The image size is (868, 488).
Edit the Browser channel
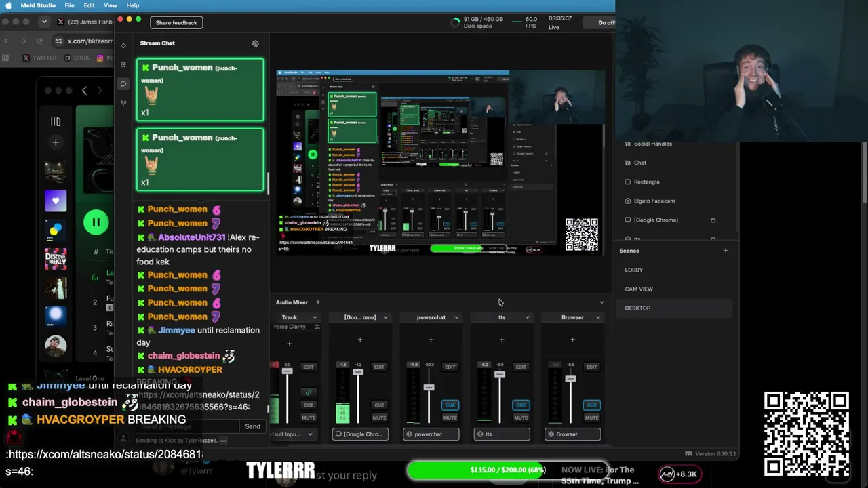(x=591, y=367)
